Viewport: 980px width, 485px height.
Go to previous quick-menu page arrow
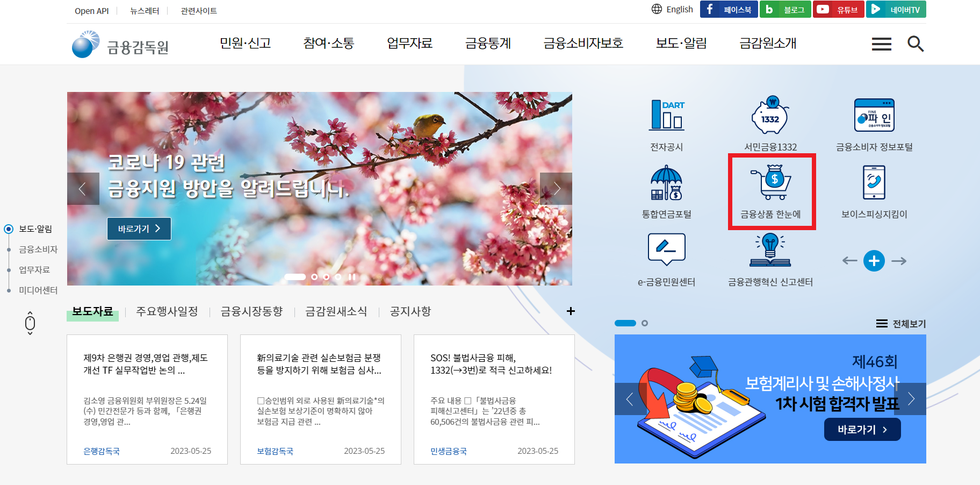pyautogui.click(x=849, y=261)
